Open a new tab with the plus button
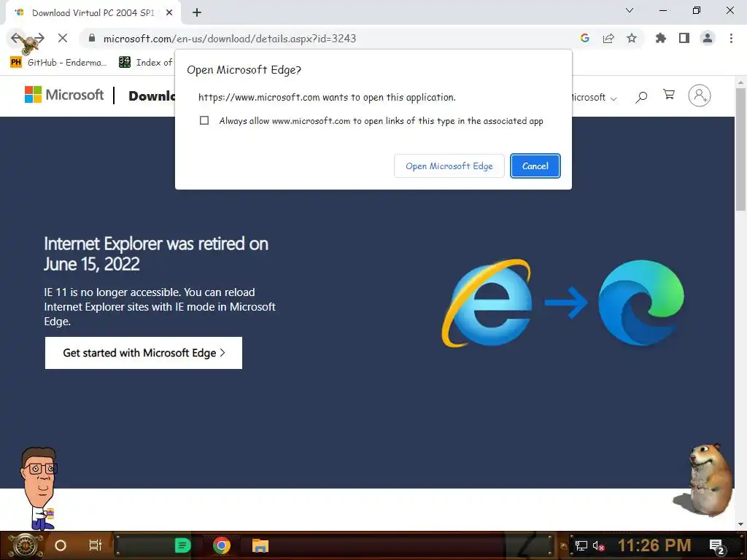 (x=197, y=13)
